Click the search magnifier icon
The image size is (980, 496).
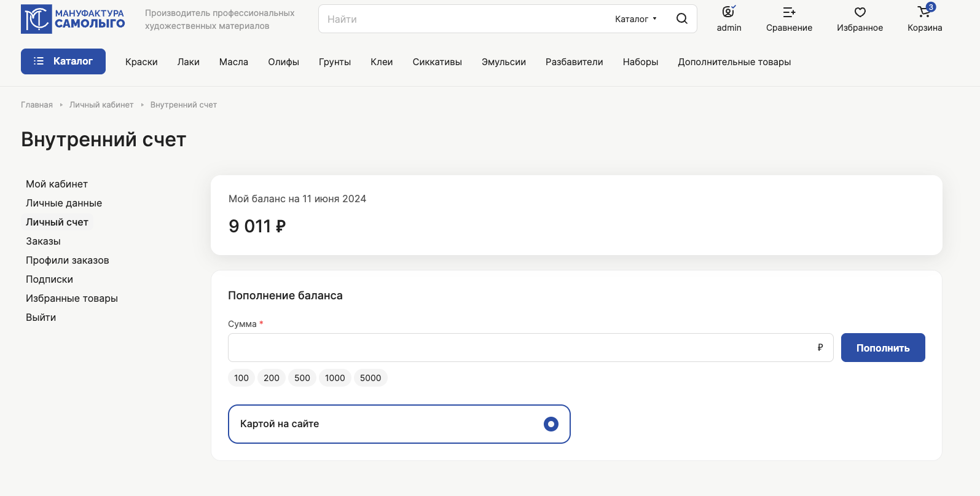point(681,18)
